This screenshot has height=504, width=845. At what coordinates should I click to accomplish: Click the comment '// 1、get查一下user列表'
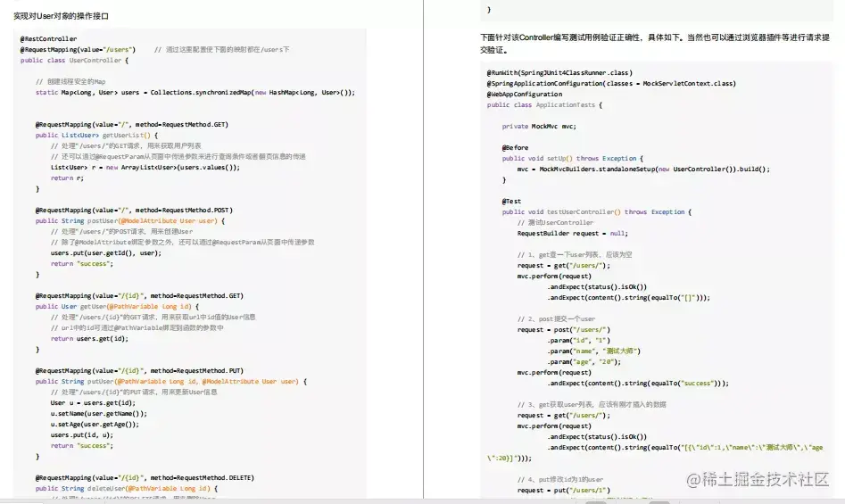click(x=575, y=255)
